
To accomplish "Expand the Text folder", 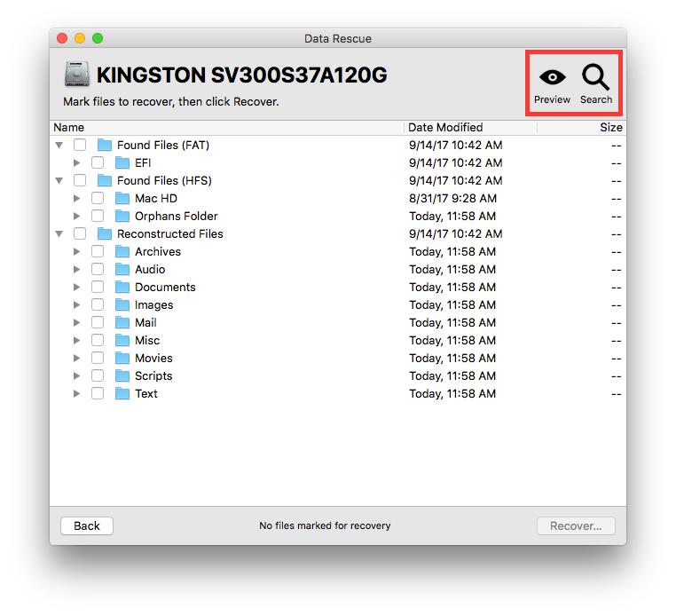I will coord(76,393).
